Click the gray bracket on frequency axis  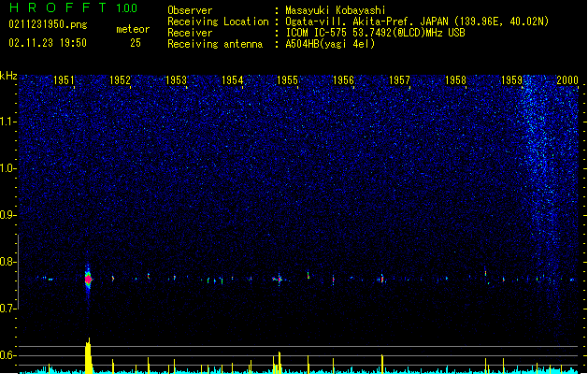click(18, 271)
